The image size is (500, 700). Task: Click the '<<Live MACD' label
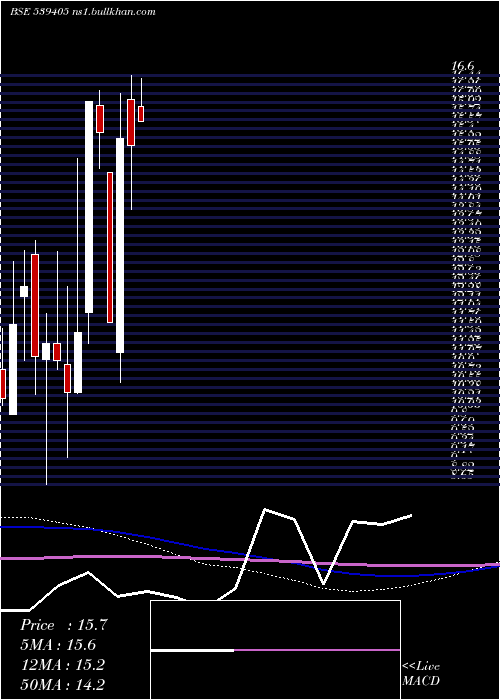(421, 674)
